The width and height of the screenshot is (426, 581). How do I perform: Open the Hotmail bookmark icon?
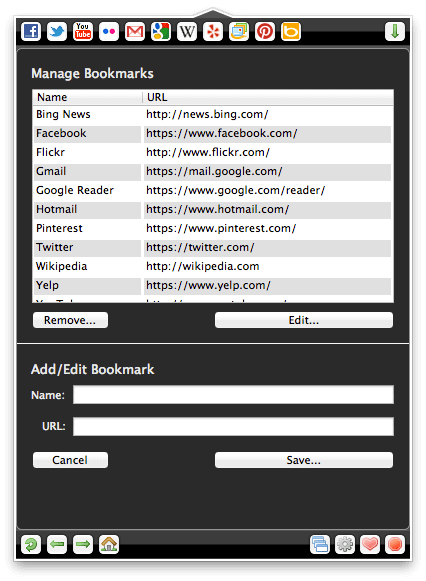pyautogui.click(x=239, y=31)
